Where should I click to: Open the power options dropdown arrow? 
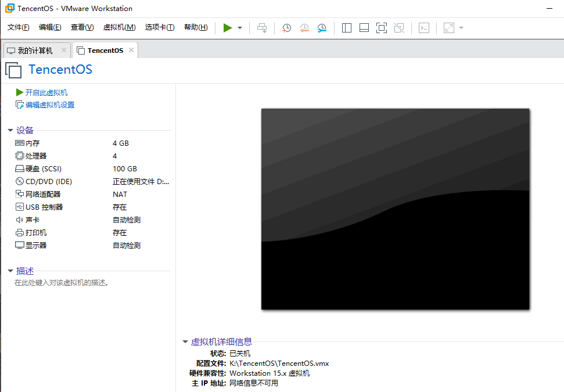[239, 27]
